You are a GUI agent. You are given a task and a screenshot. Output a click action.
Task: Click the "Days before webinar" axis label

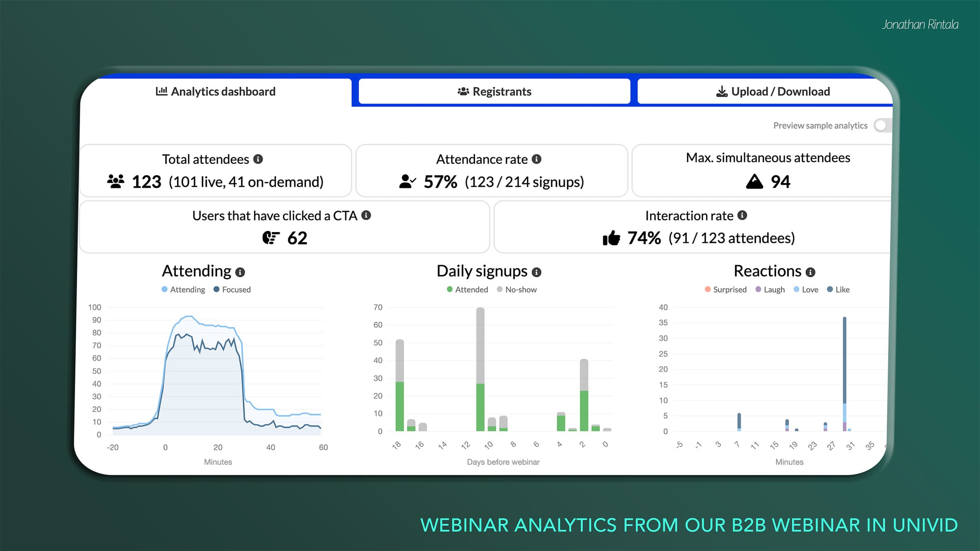point(503,462)
